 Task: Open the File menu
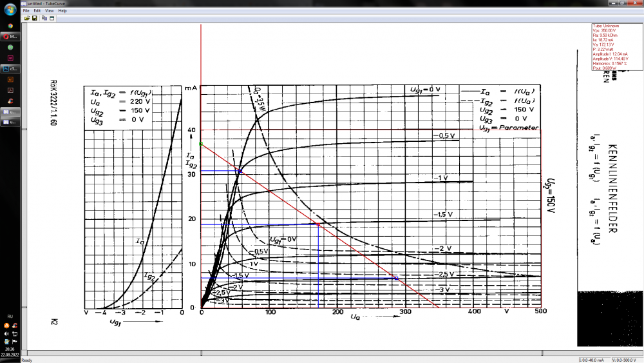(x=26, y=11)
